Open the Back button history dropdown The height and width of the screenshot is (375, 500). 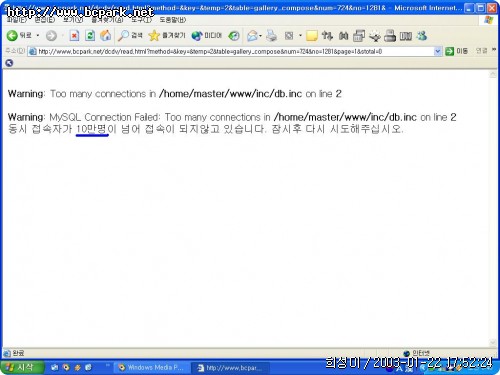38,35
